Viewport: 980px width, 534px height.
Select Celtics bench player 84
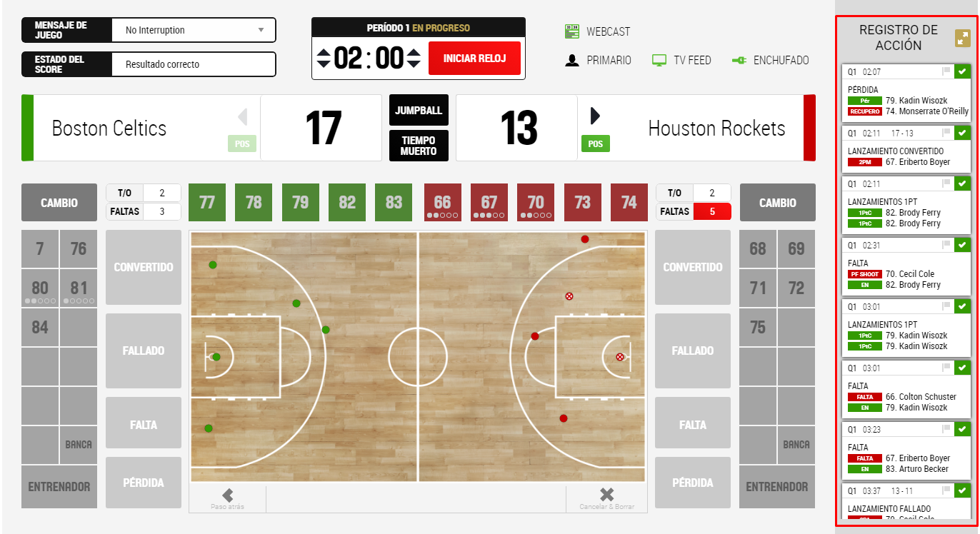point(40,328)
